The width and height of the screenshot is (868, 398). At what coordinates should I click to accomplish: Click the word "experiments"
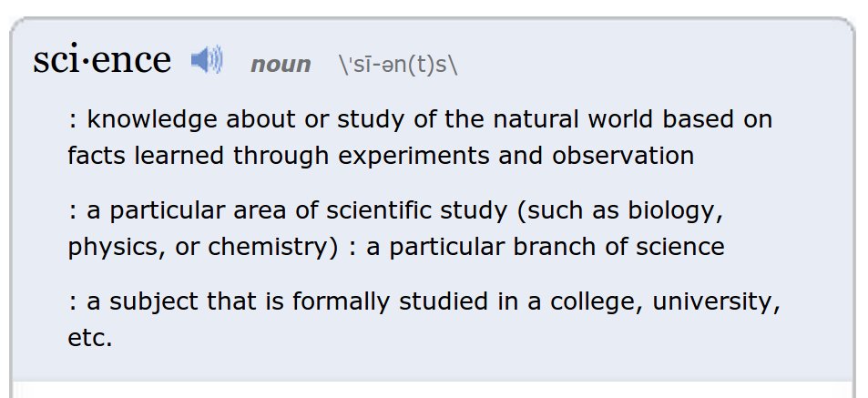[x=419, y=155]
